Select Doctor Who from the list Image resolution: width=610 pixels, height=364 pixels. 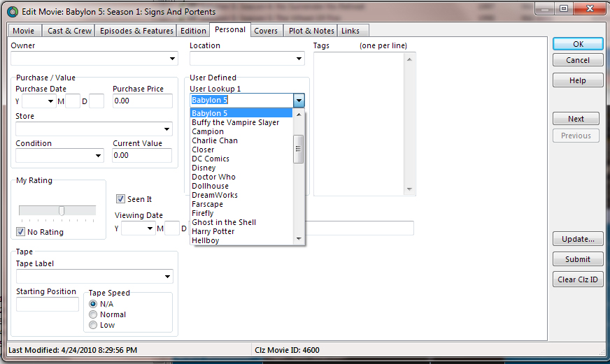[241, 177]
